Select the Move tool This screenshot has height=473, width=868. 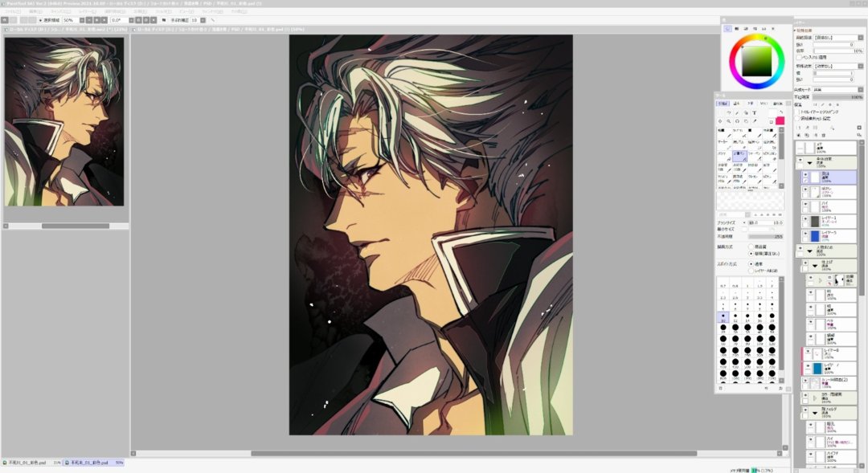(x=719, y=121)
